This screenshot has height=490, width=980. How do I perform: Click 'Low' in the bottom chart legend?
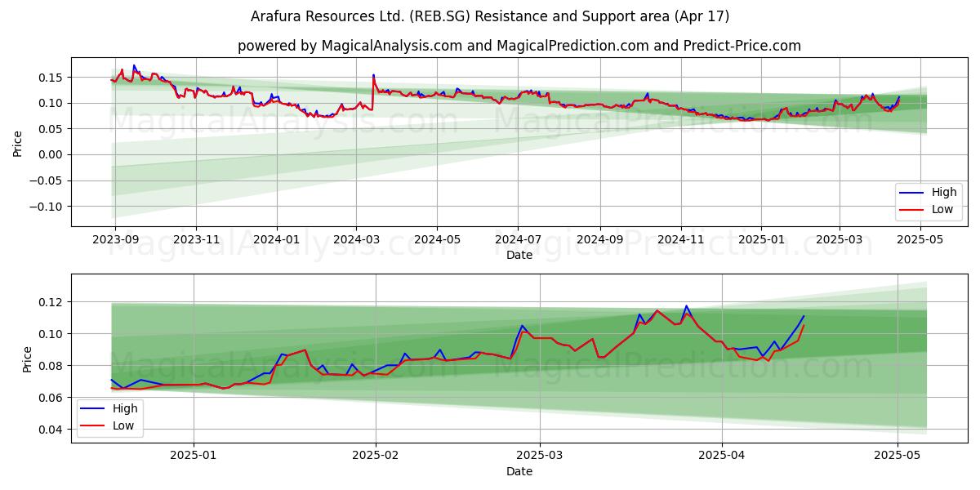click(x=123, y=425)
